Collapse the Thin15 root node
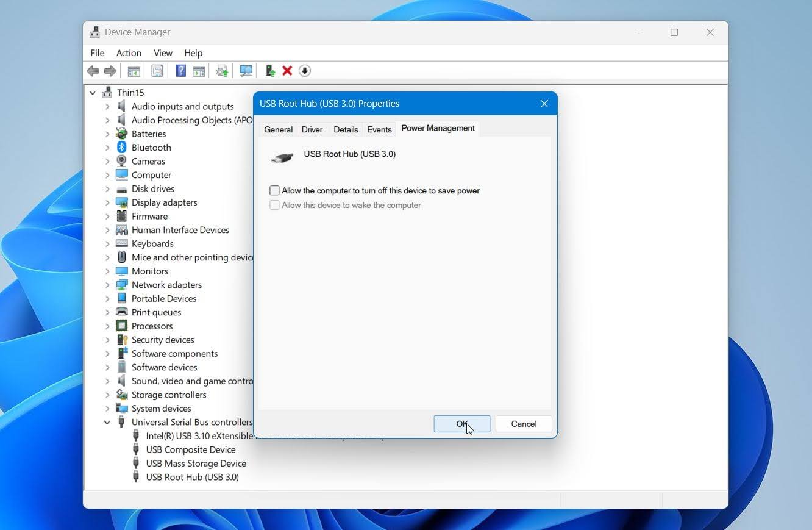Viewport: 812px width, 530px height. (x=93, y=93)
